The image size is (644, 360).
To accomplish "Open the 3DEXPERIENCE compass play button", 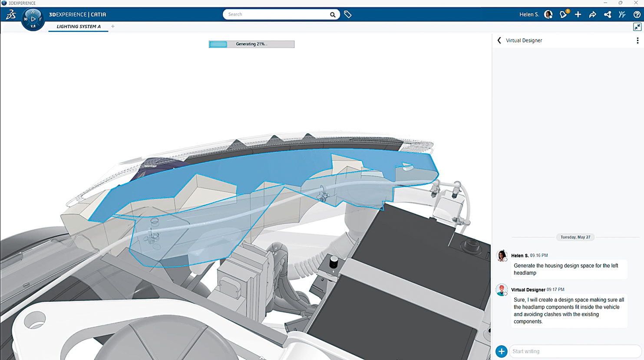I will point(33,19).
